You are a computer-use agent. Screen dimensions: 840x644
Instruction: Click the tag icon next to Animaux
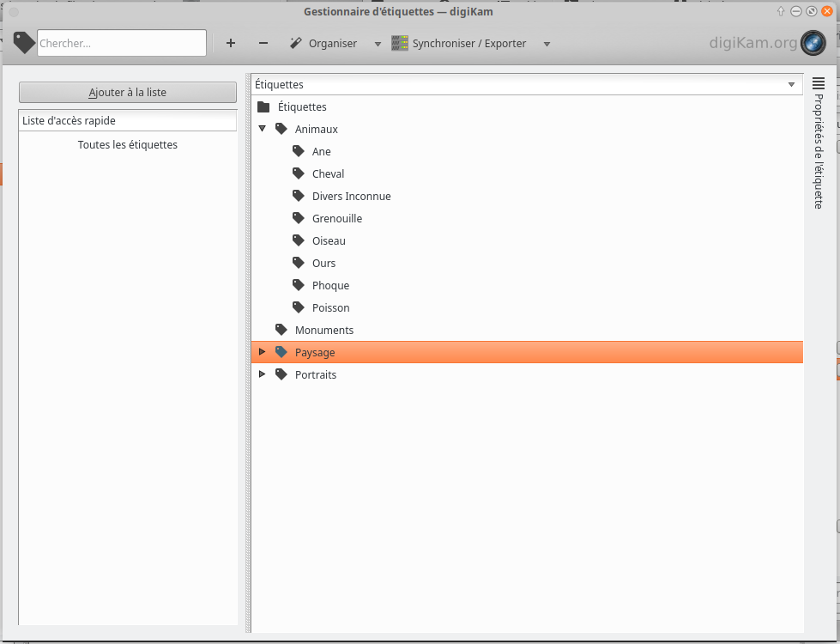click(281, 129)
